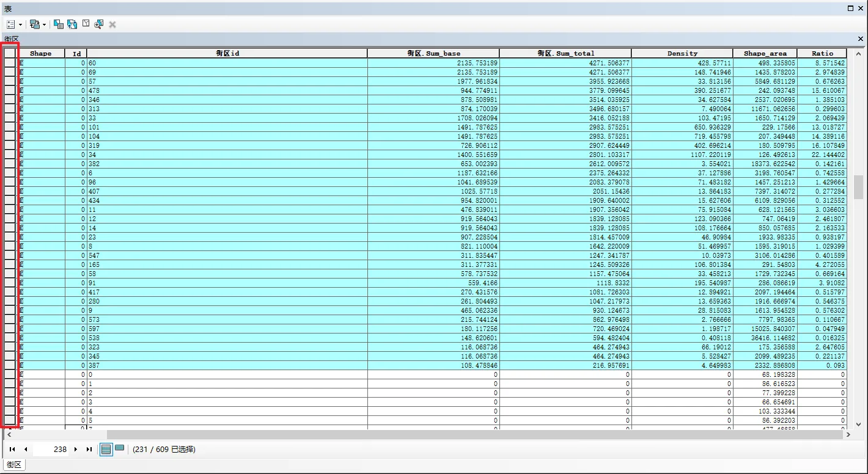Click the Zoom To Selected icon
Image resolution: width=868 pixels, height=474 pixels.
99,24
